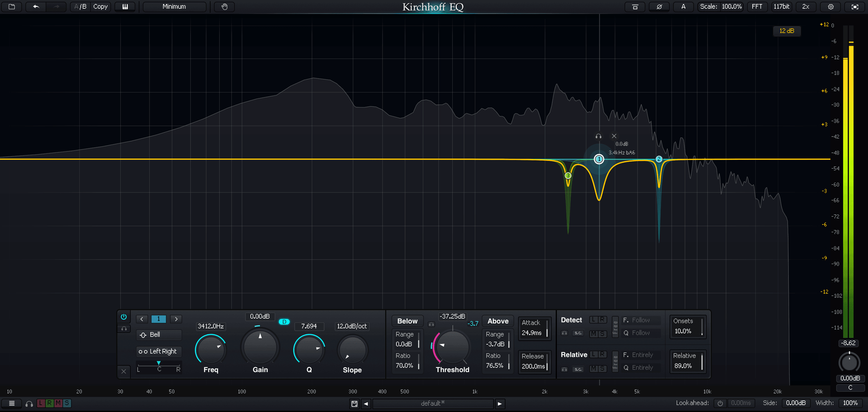Select the hand grab tool
Screen dimensions: 868x412
[x=224, y=7]
